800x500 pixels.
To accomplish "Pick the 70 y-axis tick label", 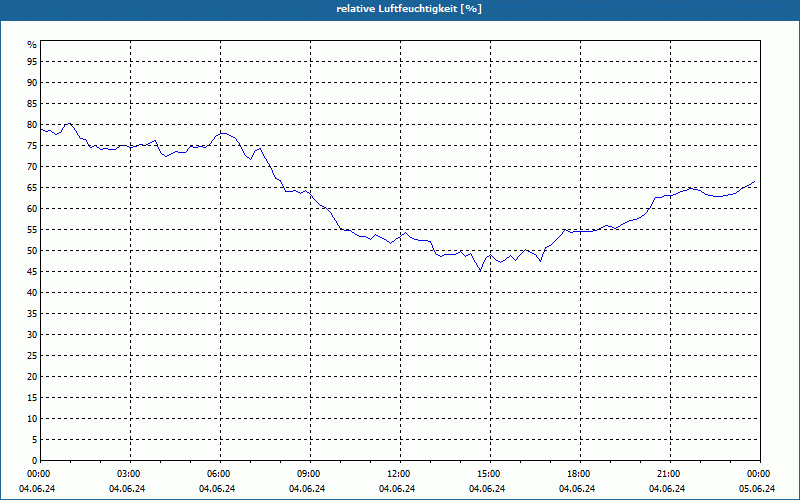I will click(32, 166).
